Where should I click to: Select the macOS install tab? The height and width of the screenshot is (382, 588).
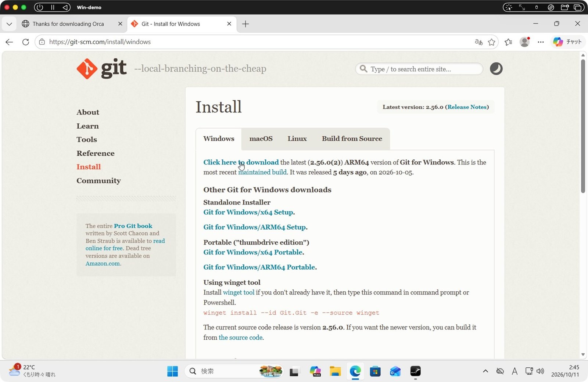tap(261, 138)
